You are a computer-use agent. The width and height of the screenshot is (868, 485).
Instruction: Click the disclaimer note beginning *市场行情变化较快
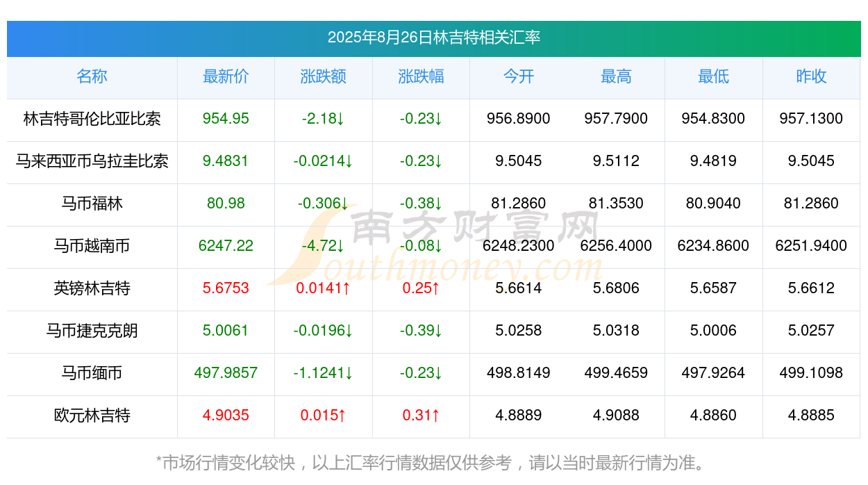(433, 462)
